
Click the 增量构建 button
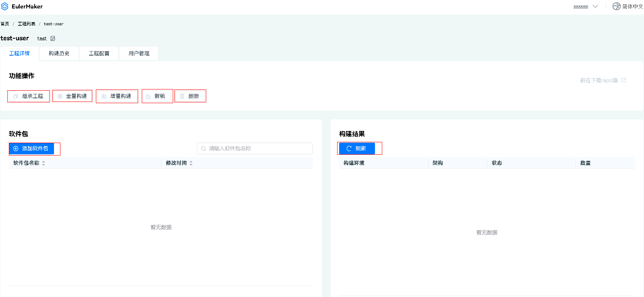(x=117, y=96)
